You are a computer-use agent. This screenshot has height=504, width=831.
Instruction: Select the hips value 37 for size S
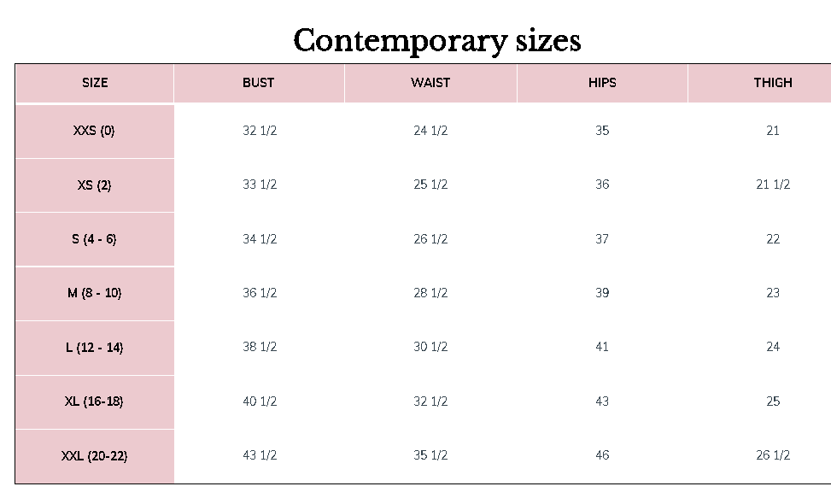point(602,239)
